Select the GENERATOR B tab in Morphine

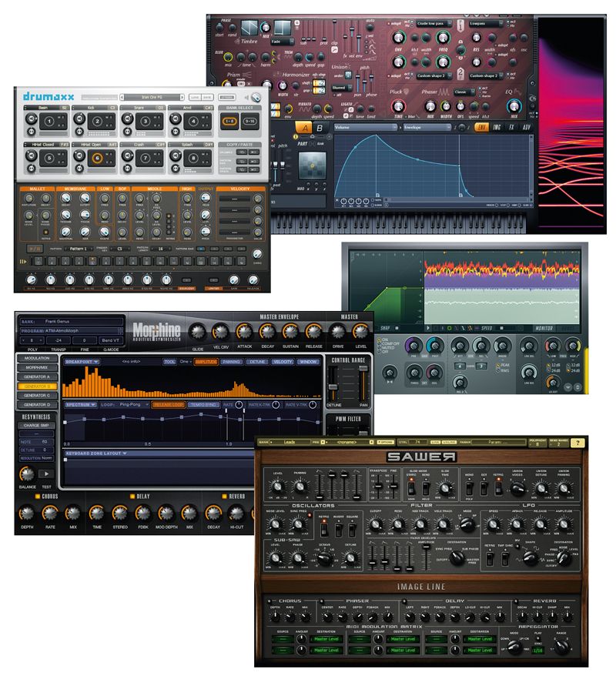click(x=36, y=387)
